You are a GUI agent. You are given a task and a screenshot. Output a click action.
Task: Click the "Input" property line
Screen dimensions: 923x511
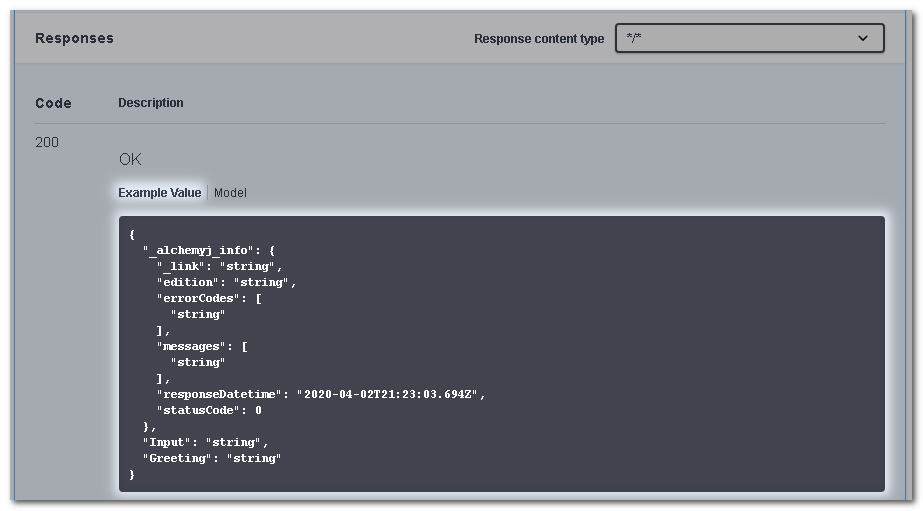(x=205, y=442)
